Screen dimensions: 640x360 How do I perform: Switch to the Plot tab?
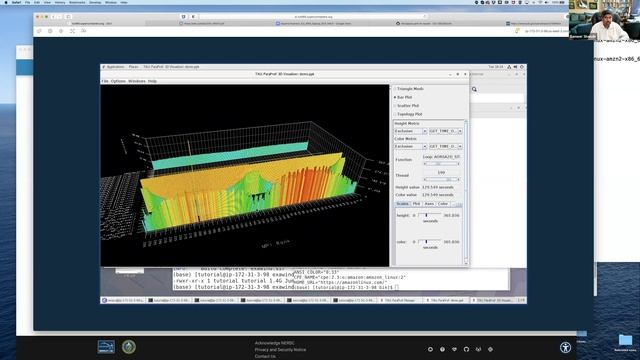(416, 204)
